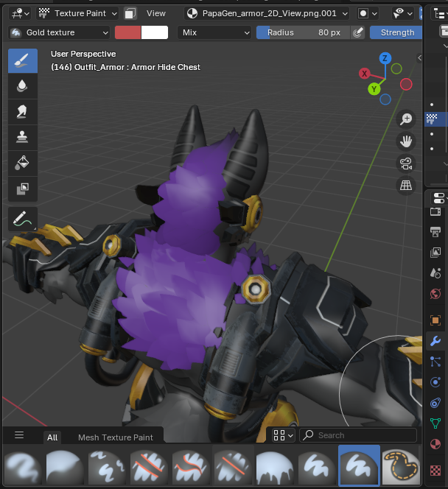The image size is (448, 489).
Task: Open the asset shelf hamburger menu
Action: click(x=19, y=435)
